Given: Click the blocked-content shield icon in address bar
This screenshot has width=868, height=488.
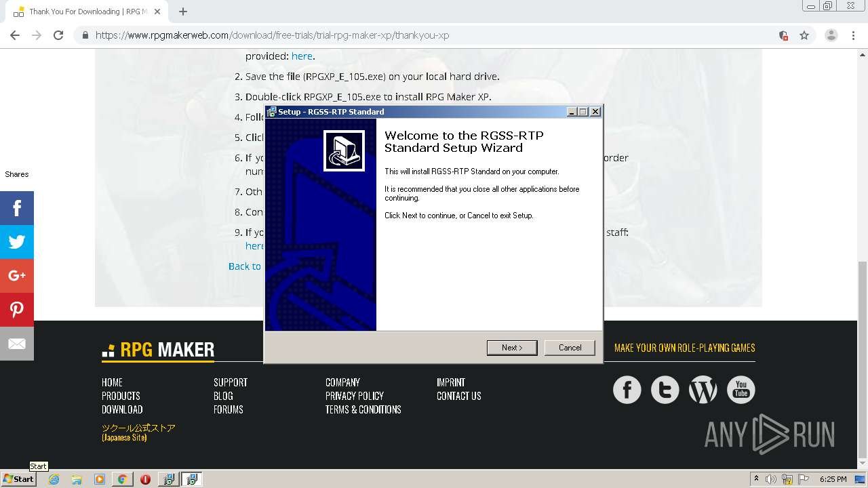Looking at the screenshot, I should click(x=783, y=35).
